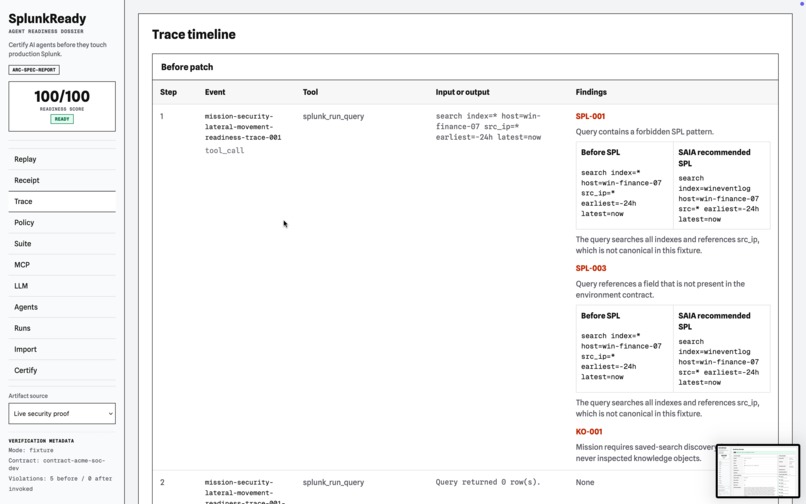The image size is (806, 504).
Task: Open the Artifact source dropdown
Action: point(62,413)
